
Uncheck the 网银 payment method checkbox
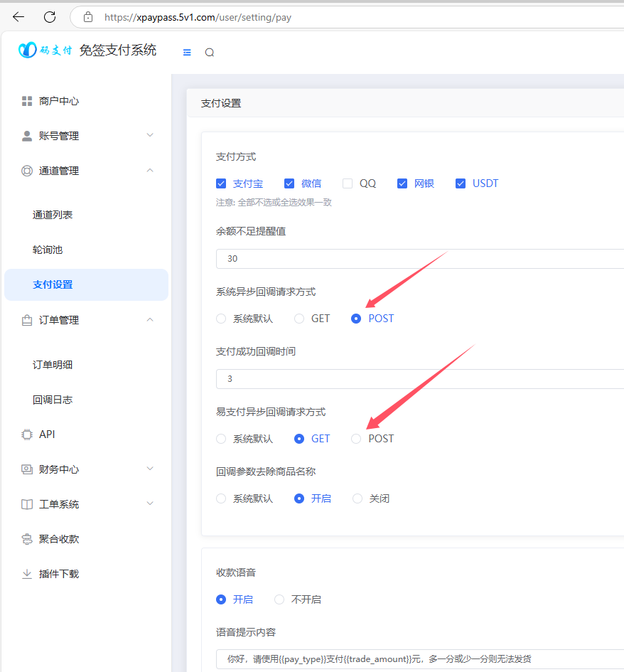[402, 183]
